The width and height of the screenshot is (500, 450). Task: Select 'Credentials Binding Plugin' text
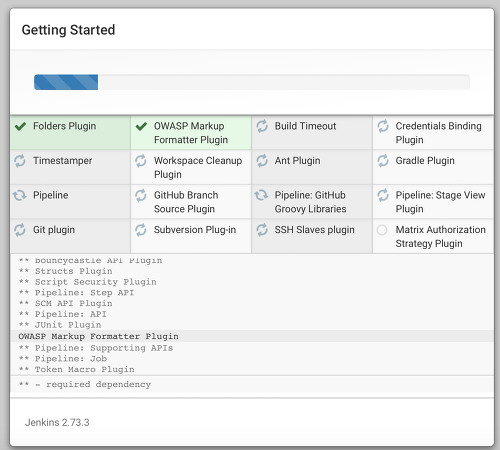[438, 133]
